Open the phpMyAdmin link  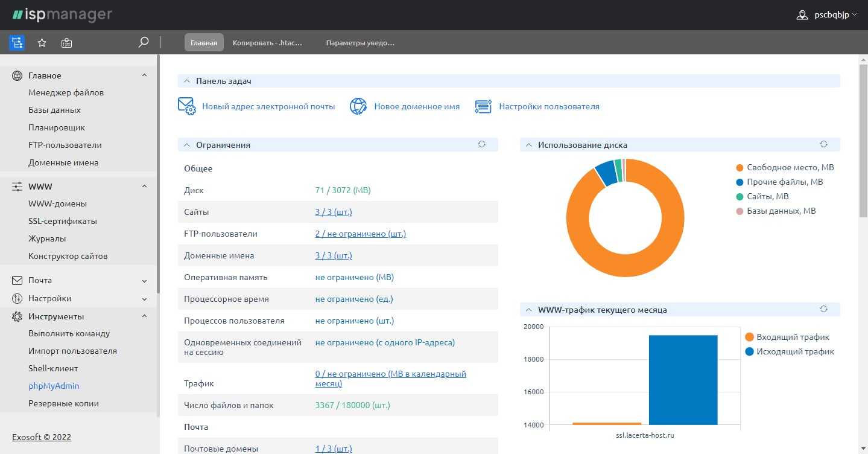click(54, 386)
